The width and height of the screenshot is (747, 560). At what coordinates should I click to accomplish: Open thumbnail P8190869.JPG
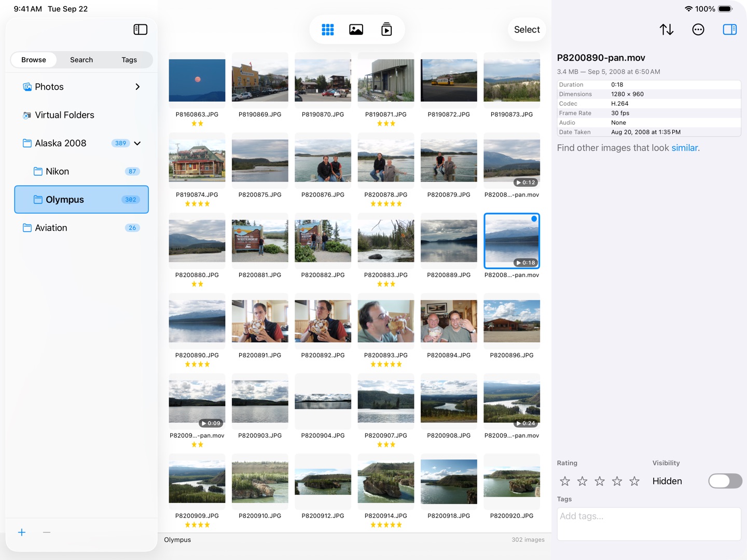point(260,80)
